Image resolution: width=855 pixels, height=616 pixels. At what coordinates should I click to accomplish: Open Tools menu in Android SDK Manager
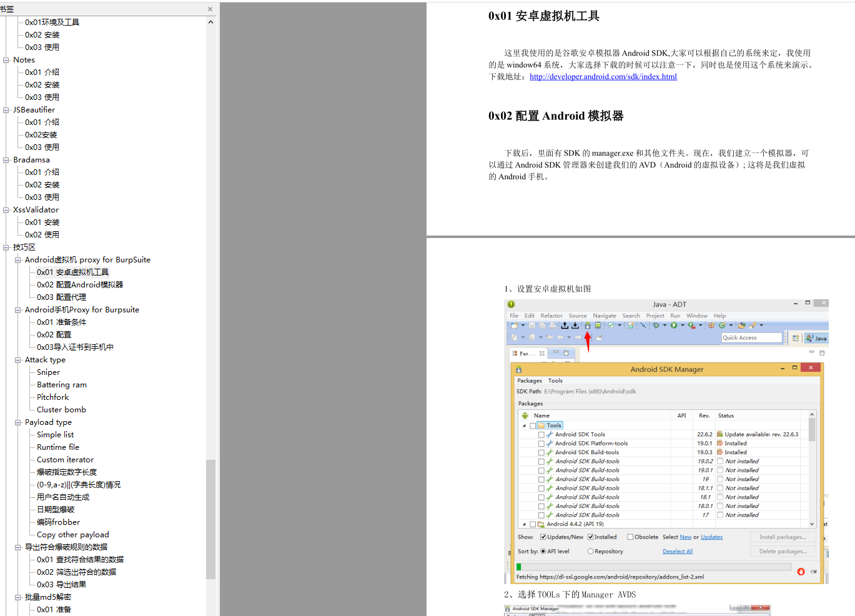(555, 380)
